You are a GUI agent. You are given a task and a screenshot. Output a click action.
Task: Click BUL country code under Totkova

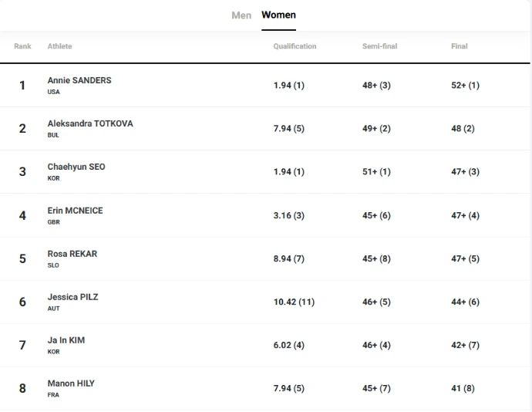tap(53, 135)
